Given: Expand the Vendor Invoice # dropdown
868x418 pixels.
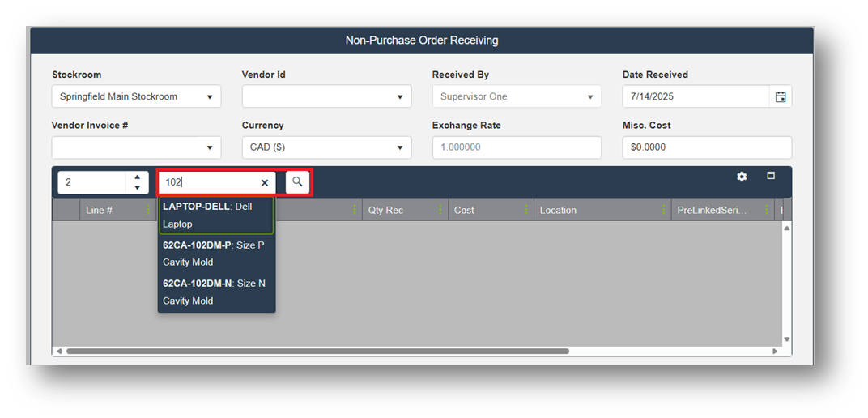Looking at the screenshot, I should pos(210,147).
